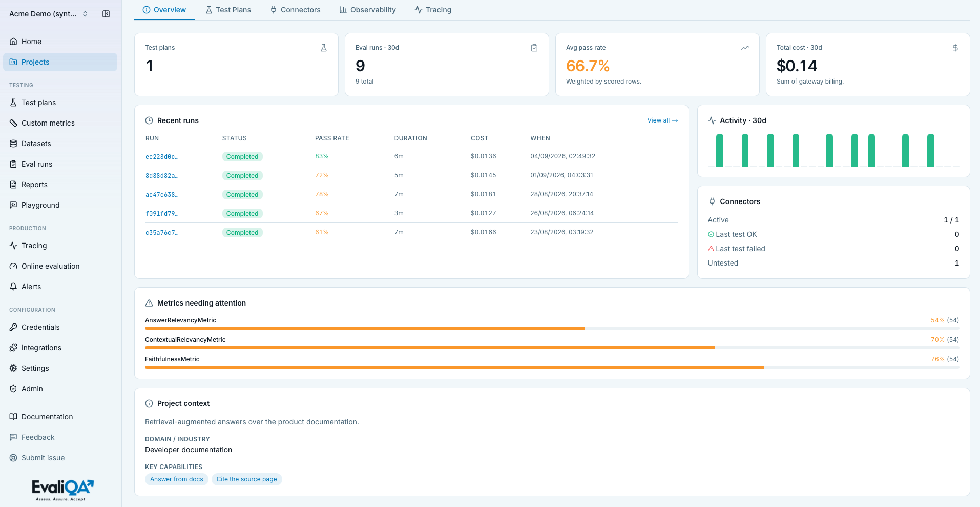
Task: Click the 66.7% average pass rate value
Action: click(x=588, y=66)
